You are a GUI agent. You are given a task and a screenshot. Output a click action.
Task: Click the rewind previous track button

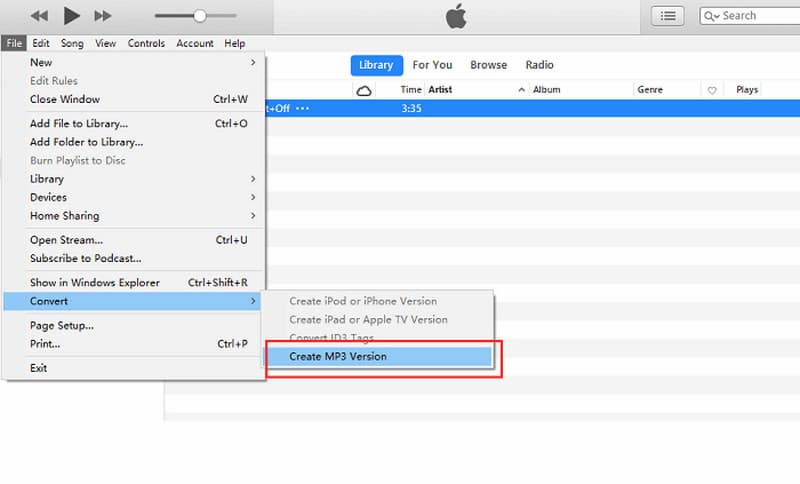pyautogui.click(x=39, y=16)
